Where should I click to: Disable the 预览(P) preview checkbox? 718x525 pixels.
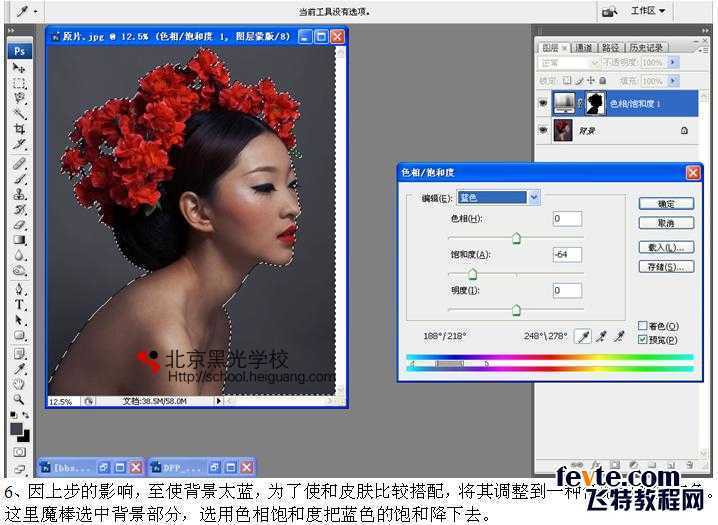(x=642, y=339)
